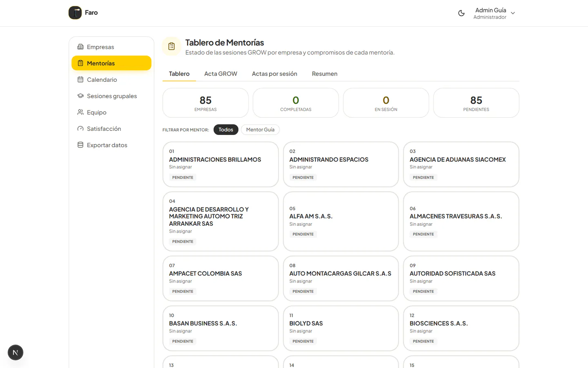
Task: Open the BIOSCIENCES S.A.S. card
Action: pos(461,328)
